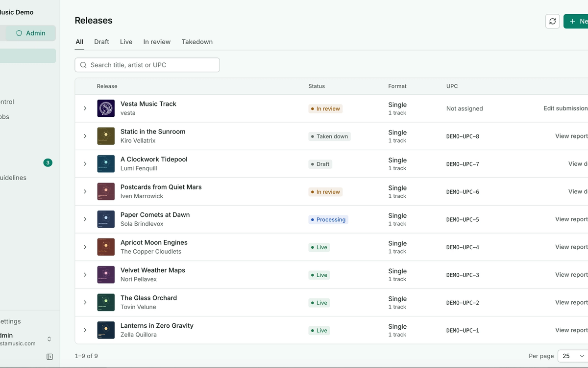The height and width of the screenshot is (368, 588).
Task: Expand the Vesta Music Track row
Action: pyautogui.click(x=85, y=108)
